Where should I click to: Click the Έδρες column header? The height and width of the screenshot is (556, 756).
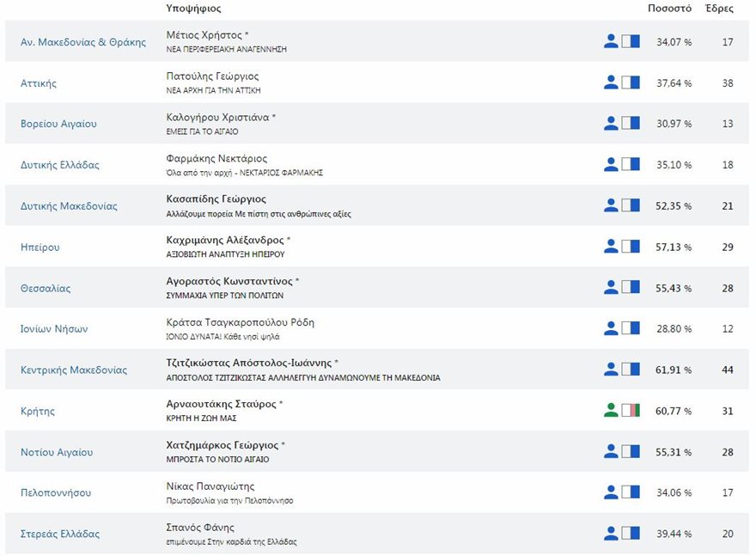click(x=718, y=8)
